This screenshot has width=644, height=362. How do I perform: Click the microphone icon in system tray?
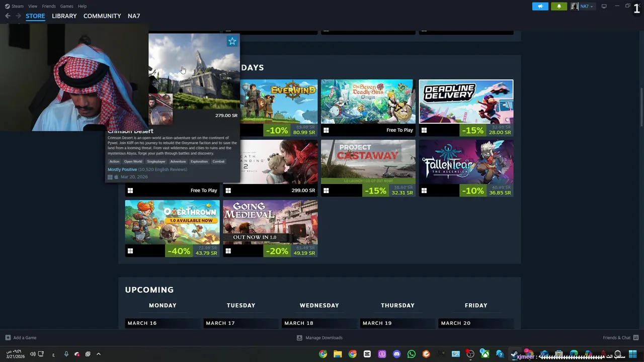tap(66, 354)
